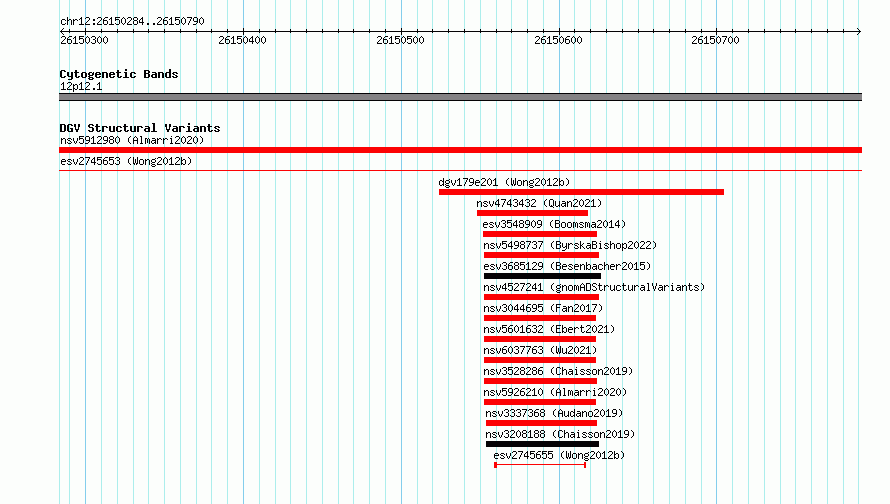Viewport: 890px width, 504px height.
Task: Click the red bar under nsv4527241
Action: [x=541, y=297]
